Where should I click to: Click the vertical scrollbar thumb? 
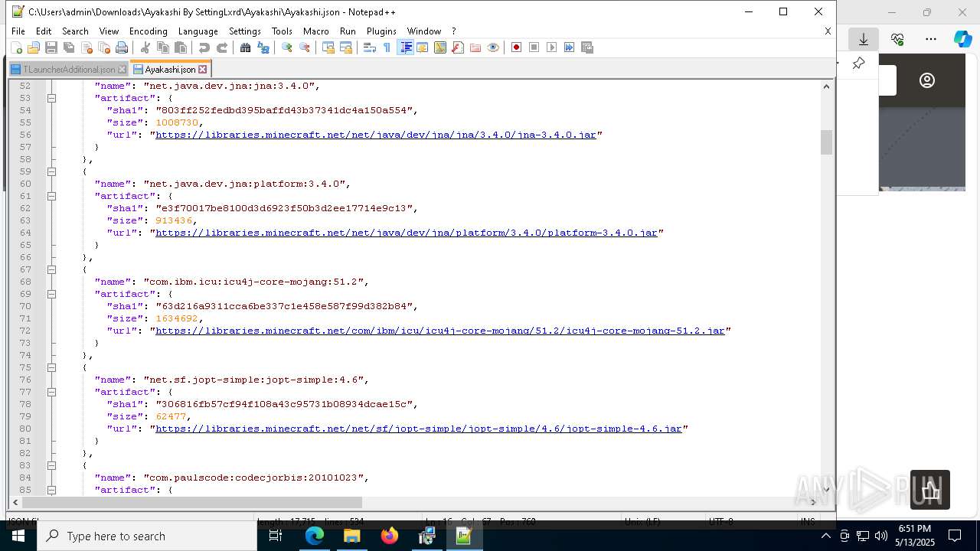click(x=826, y=142)
